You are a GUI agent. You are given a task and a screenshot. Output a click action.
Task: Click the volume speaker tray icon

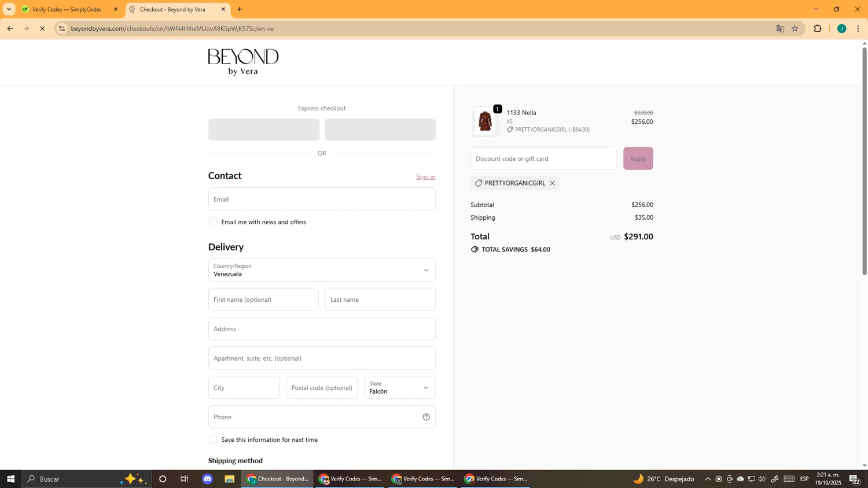pos(762,479)
